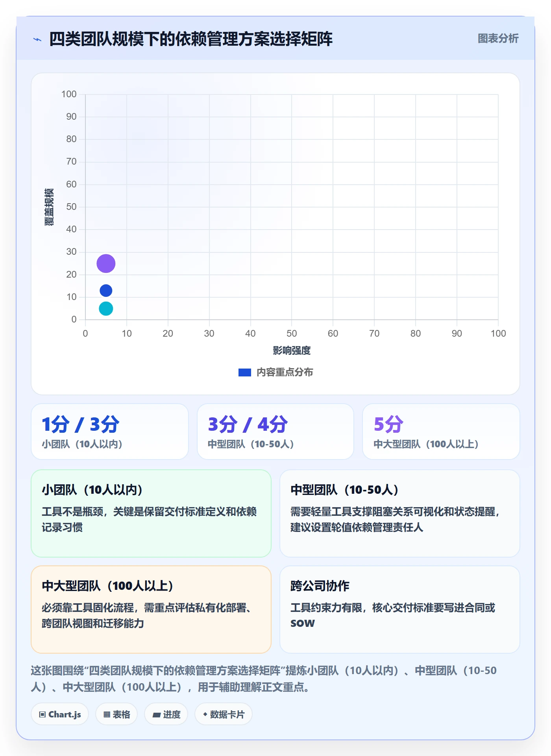Toggle the 内容重点分布 legend swatch
This screenshot has height=756, width=551.
[245, 372]
